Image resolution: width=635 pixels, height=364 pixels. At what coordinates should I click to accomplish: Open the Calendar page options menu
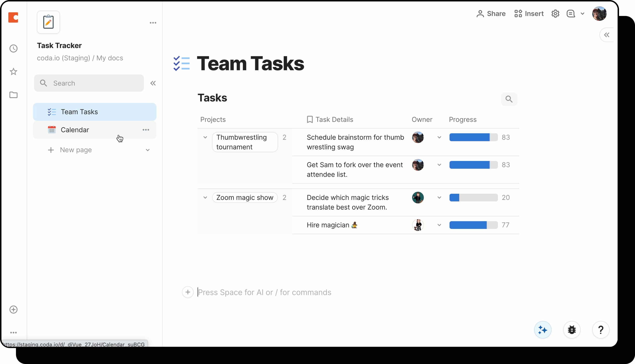pyautogui.click(x=146, y=130)
